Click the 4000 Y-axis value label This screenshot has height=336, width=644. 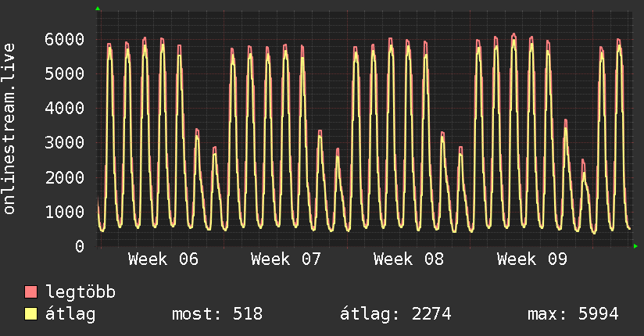[65, 109]
